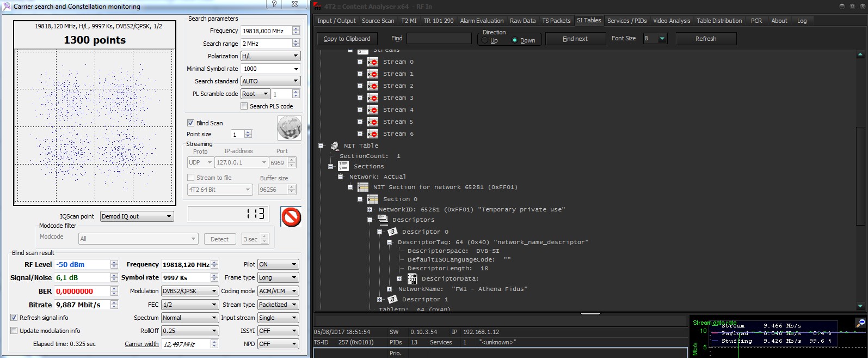Select the Down direction radio button
Image resolution: width=868 pixels, height=358 pixels.
point(514,40)
